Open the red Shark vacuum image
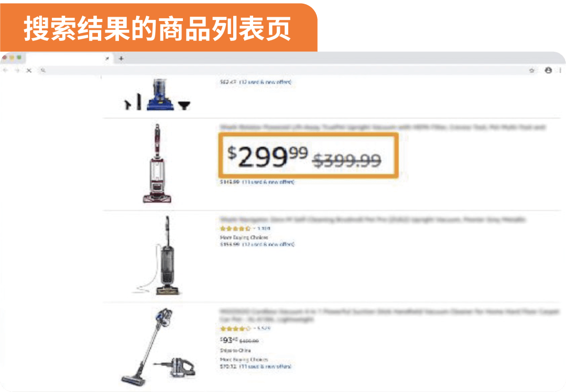The image size is (566, 392). (x=157, y=163)
